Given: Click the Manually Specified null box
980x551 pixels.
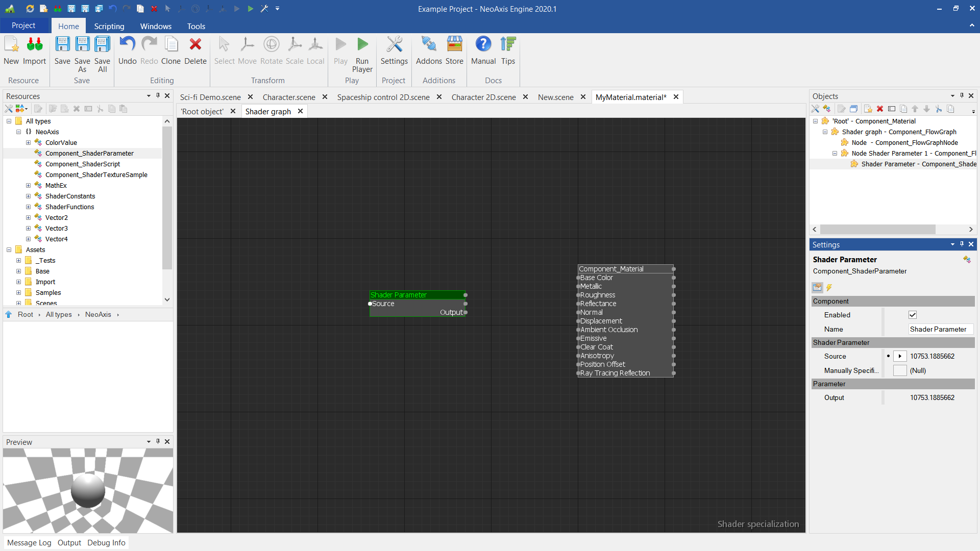Looking at the screenshot, I should point(900,370).
